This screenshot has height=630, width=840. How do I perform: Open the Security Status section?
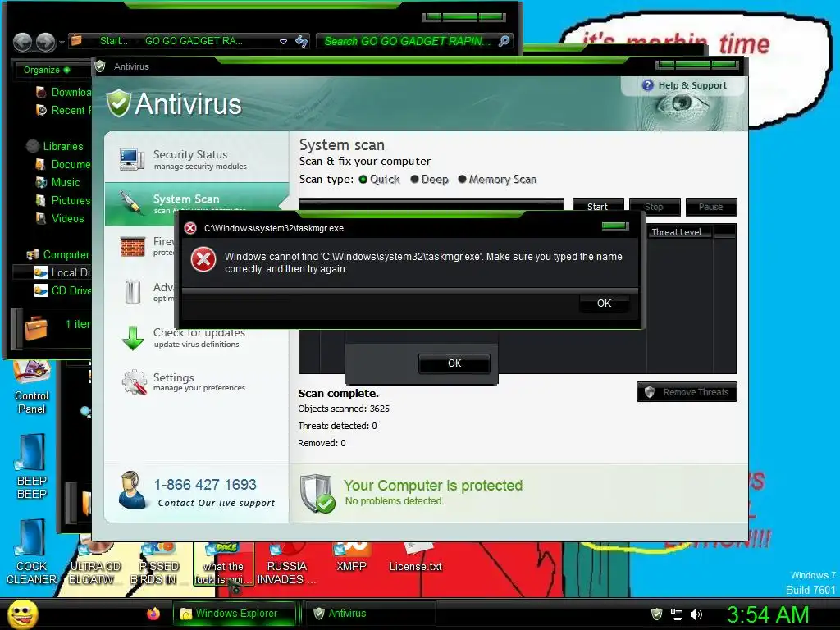coord(197,159)
